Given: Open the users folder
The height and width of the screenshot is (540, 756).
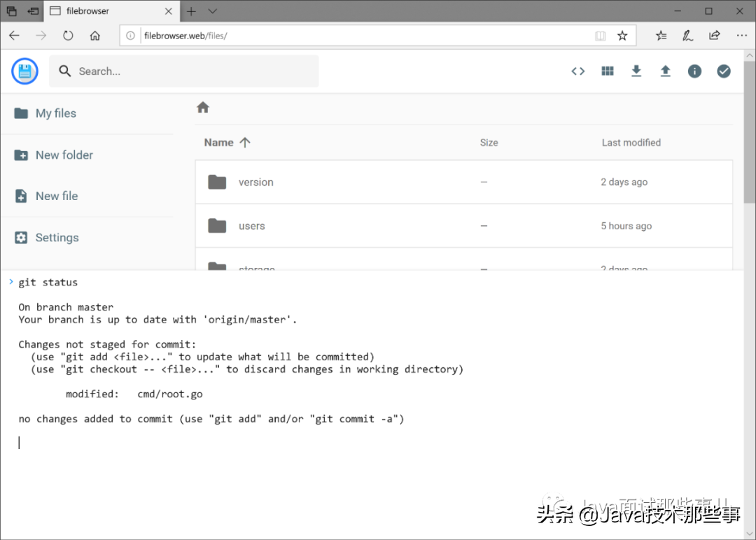Looking at the screenshot, I should [x=251, y=225].
